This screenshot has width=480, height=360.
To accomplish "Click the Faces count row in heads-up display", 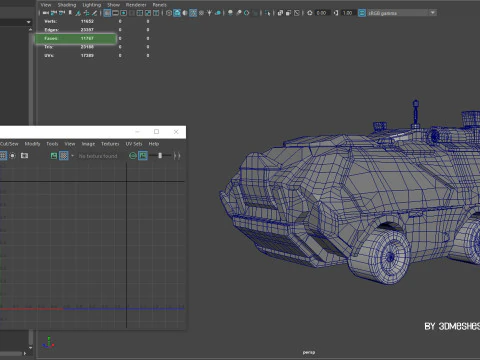I will [76, 38].
